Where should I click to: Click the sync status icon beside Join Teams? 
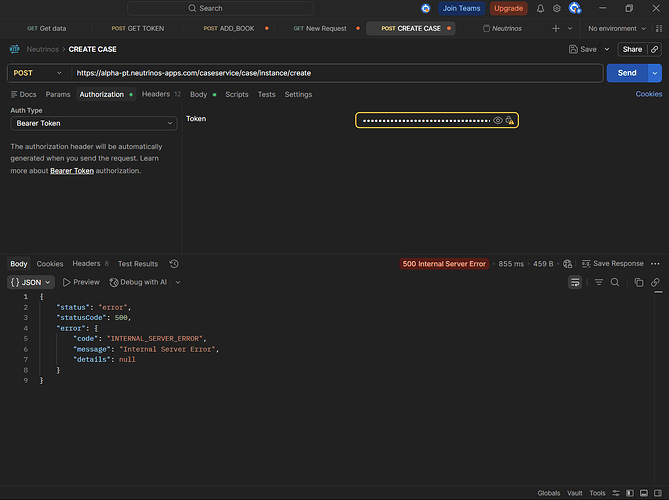tap(425, 8)
